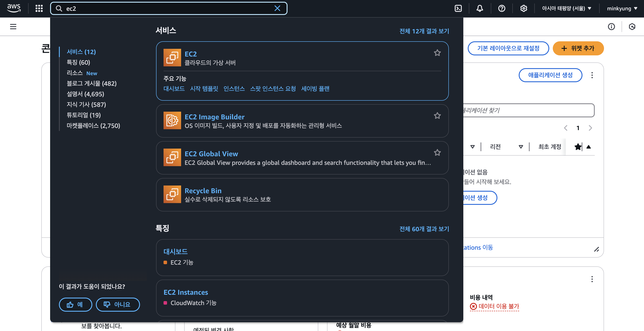This screenshot has height=331, width=644.
Task: Open the Asia Pacific (Seoul) region dropdown
Action: (566, 9)
